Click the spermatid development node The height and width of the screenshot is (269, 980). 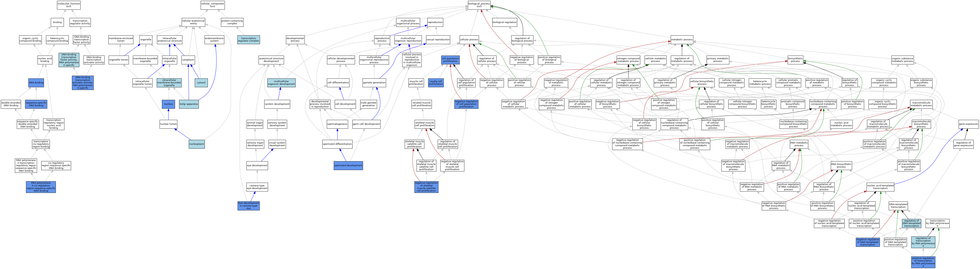coord(348,165)
